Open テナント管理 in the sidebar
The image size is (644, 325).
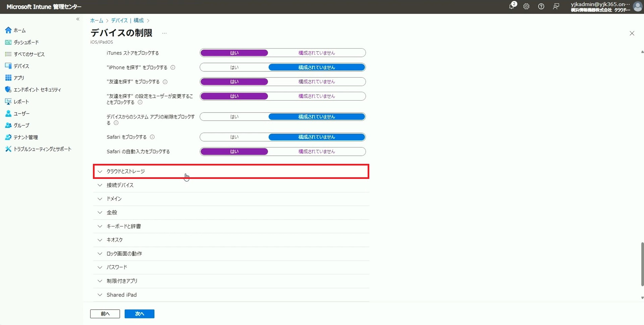[26, 137]
